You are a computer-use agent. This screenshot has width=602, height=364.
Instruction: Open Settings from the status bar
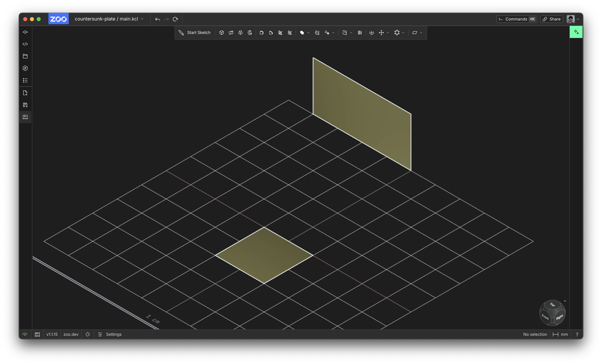tap(114, 334)
